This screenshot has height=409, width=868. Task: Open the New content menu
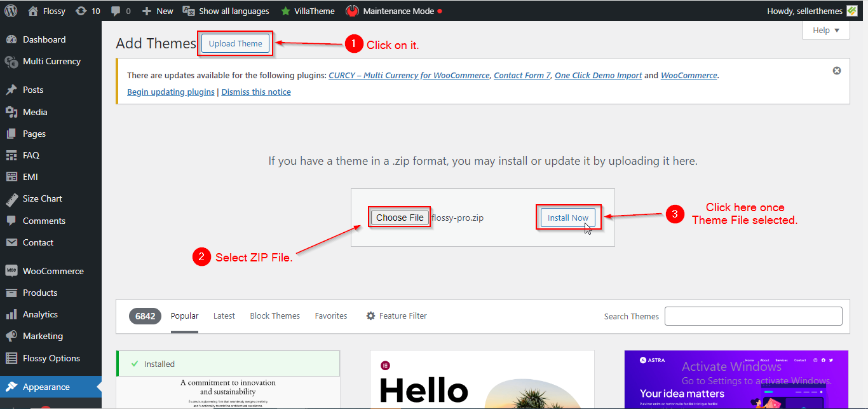pos(158,11)
